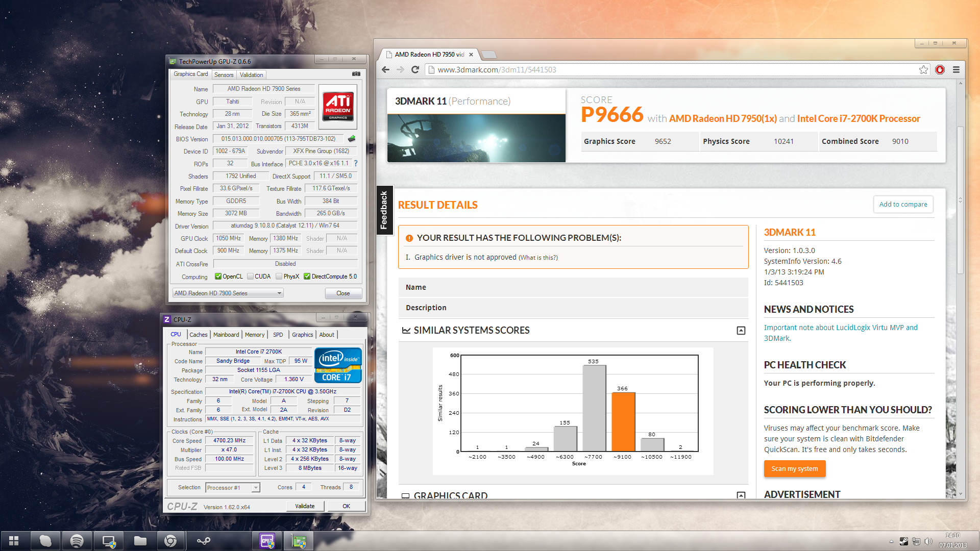
Task: Open the Processor #1 selection dropdown
Action: [233, 488]
